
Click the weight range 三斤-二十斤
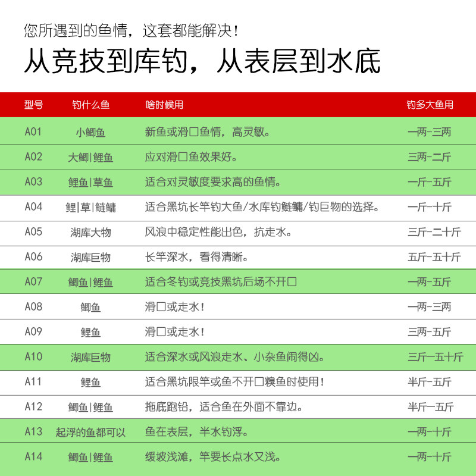click(434, 231)
